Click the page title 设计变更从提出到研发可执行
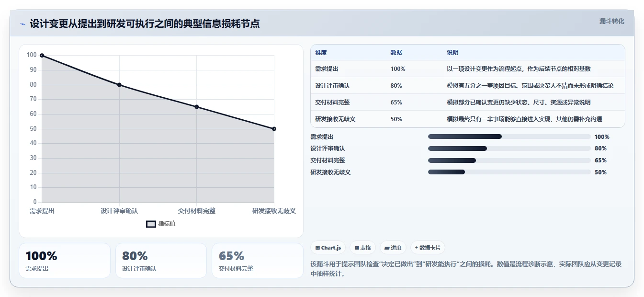This screenshot has width=644, height=297. 145,23
